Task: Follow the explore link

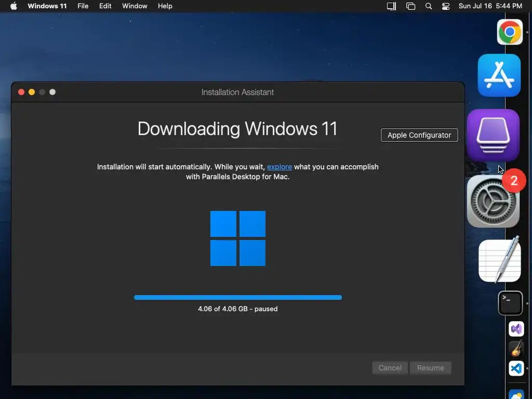Action: [x=279, y=167]
